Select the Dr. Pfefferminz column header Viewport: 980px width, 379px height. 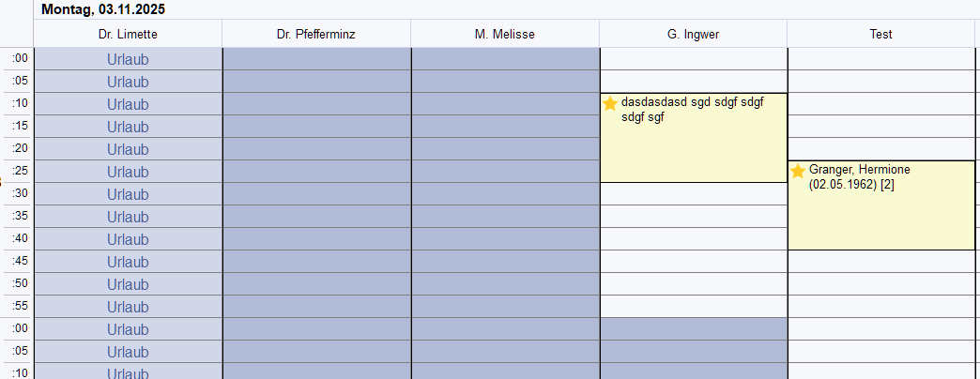pos(315,34)
